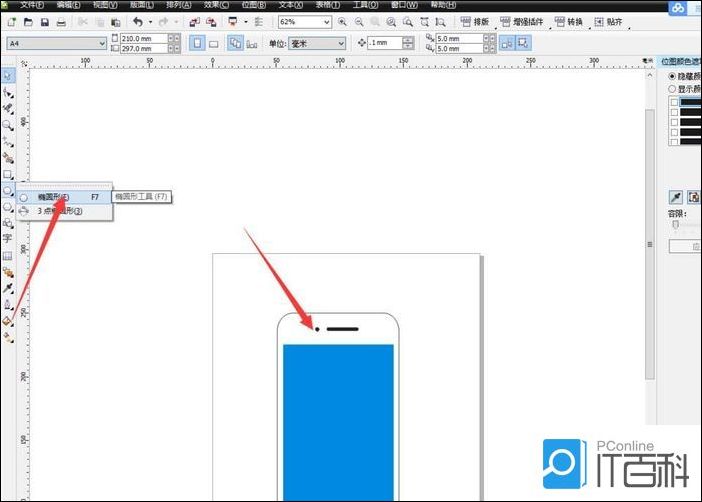This screenshot has width=702, height=502.
Task: Click the page width 210.0 mm field
Action: pos(142,38)
